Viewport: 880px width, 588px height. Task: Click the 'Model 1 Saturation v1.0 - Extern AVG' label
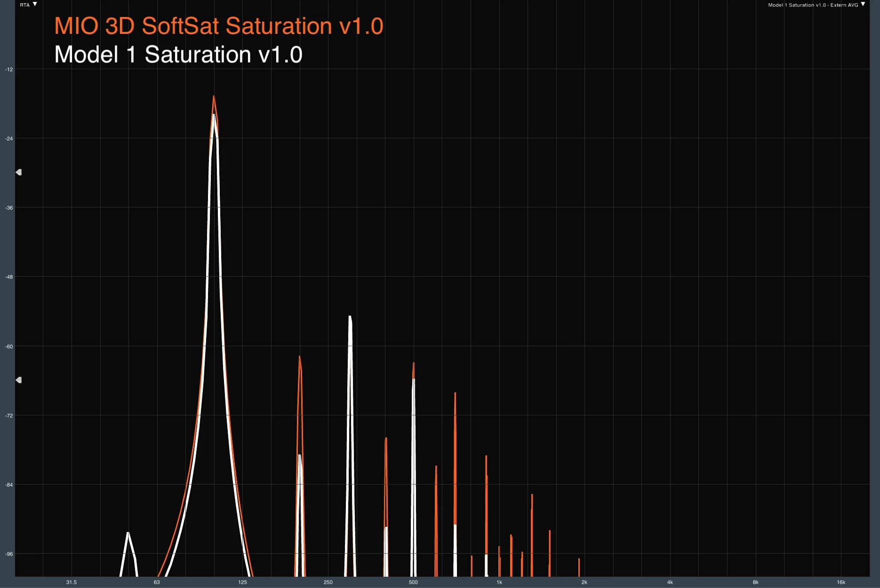click(813, 5)
